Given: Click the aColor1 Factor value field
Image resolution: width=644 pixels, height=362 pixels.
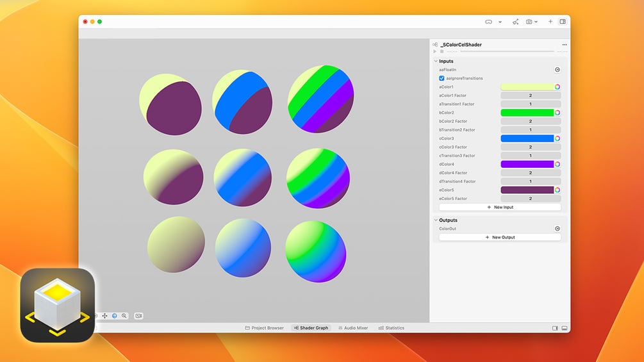Looking at the screenshot, I should pos(531,95).
